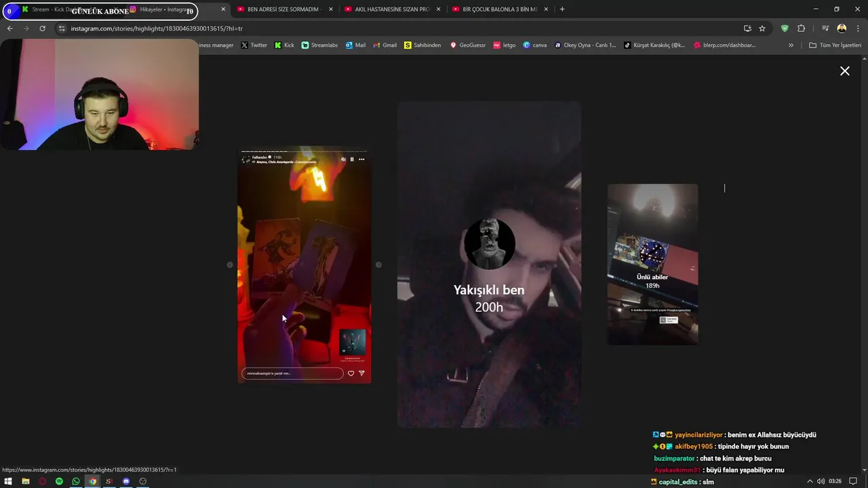The height and width of the screenshot is (488, 868).
Task: Share the story with the paper plane icon
Action: (x=361, y=373)
